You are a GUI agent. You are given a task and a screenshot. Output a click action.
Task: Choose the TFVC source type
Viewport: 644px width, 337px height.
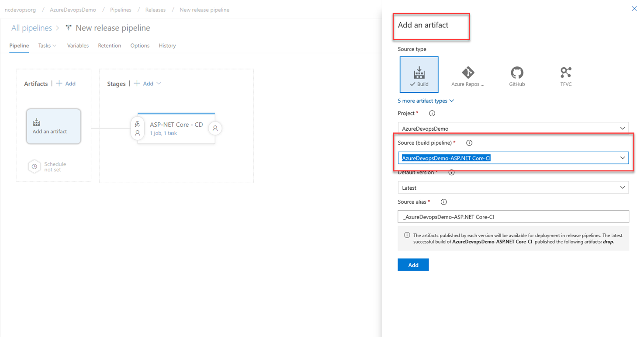coord(566,76)
